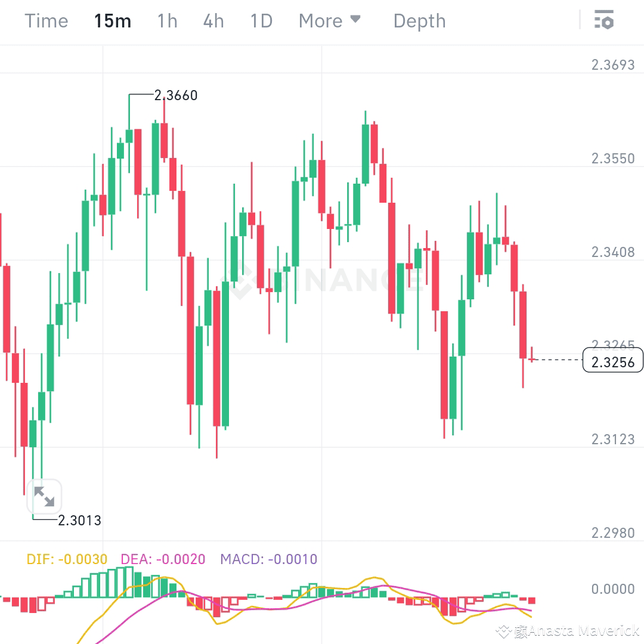Select the active 15m interval

tap(112, 20)
